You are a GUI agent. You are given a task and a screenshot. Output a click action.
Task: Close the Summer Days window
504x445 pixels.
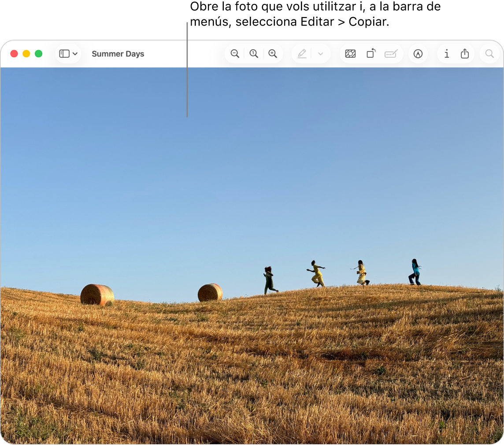point(14,53)
